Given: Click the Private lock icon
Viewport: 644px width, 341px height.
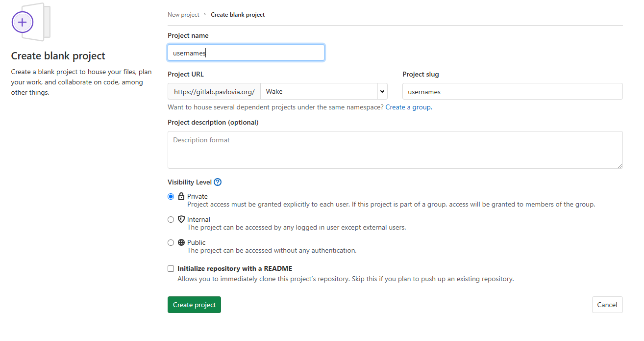Looking at the screenshot, I should pyautogui.click(x=181, y=196).
